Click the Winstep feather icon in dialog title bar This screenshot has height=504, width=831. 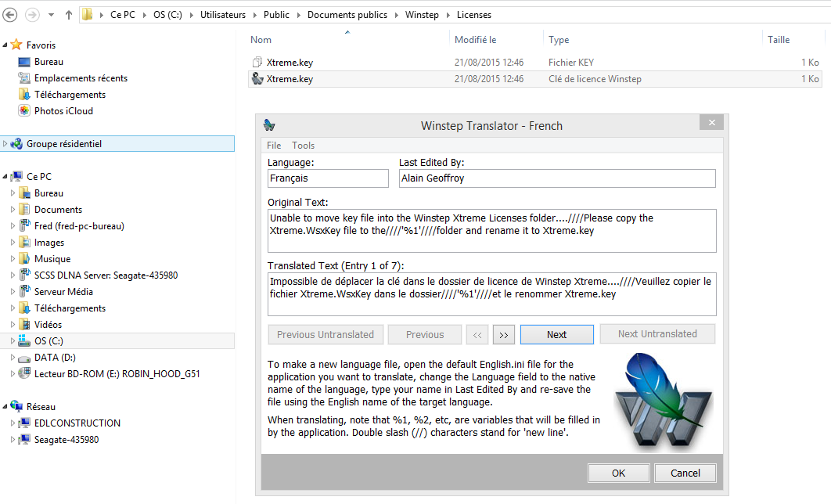(269, 124)
